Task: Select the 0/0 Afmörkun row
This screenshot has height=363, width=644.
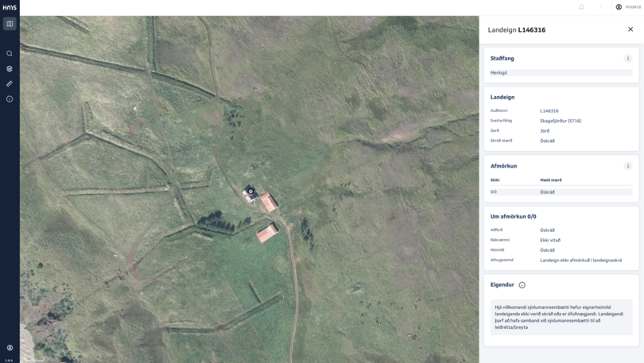Action: tap(561, 191)
